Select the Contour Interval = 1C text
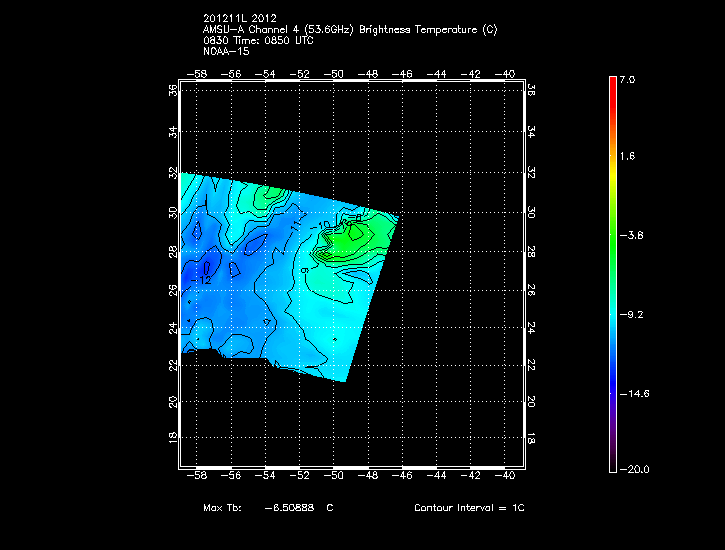 [x=469, y=508]
